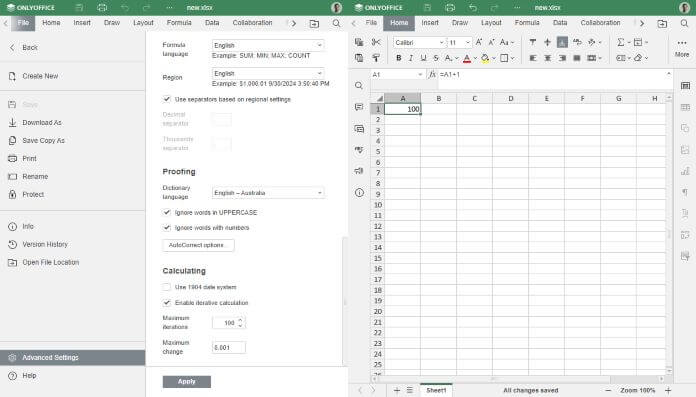The width and height of the screenshot is (696, 397).
Task: Activate the Copy style paintbrush
Action: [x=376, y=58]
